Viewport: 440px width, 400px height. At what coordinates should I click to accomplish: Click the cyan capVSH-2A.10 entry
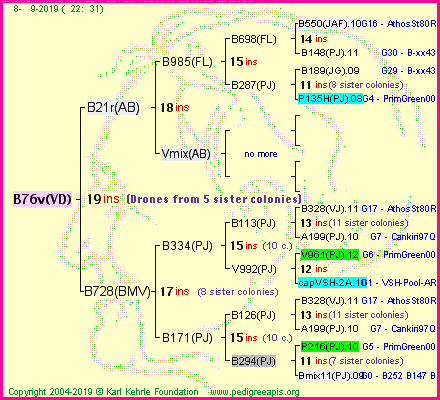click(x=332, y=283)
